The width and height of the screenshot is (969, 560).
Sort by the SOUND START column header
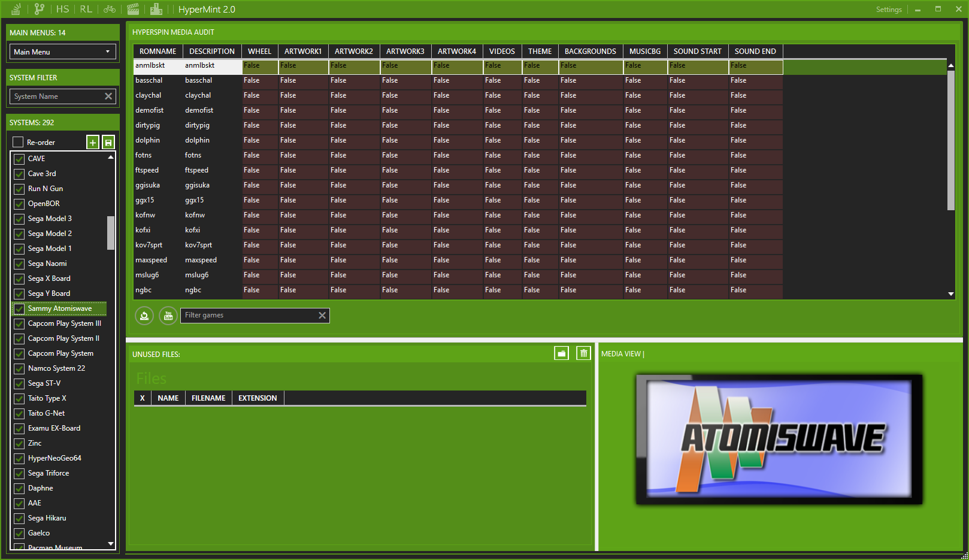tap(698, 52)
